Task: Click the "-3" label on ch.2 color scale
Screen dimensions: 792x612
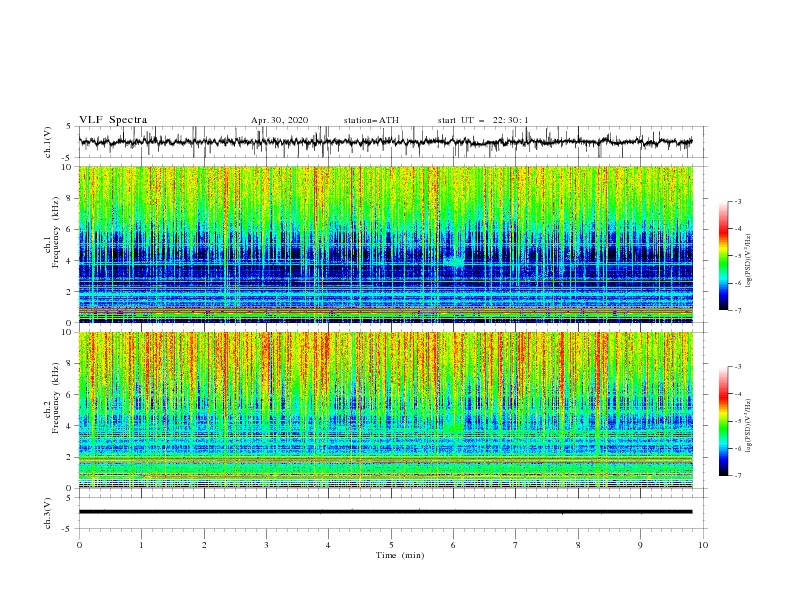Action: pyautogui.click(x=738, y=367)
